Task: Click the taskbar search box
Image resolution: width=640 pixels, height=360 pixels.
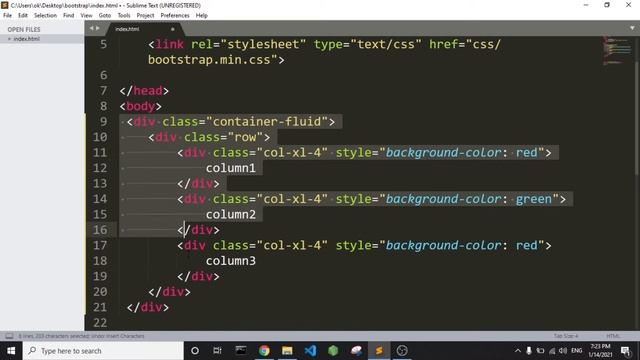Action: click(x=103, y=351)
